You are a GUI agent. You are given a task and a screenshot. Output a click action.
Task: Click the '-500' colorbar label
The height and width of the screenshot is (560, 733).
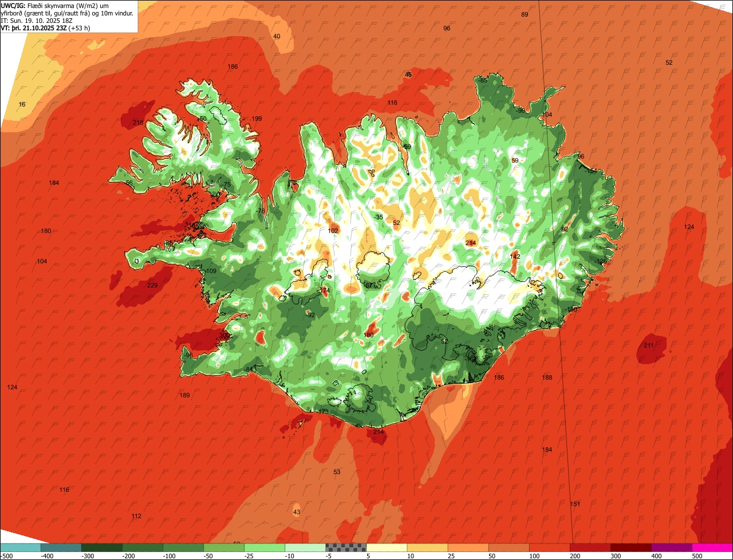click(7, 556)
